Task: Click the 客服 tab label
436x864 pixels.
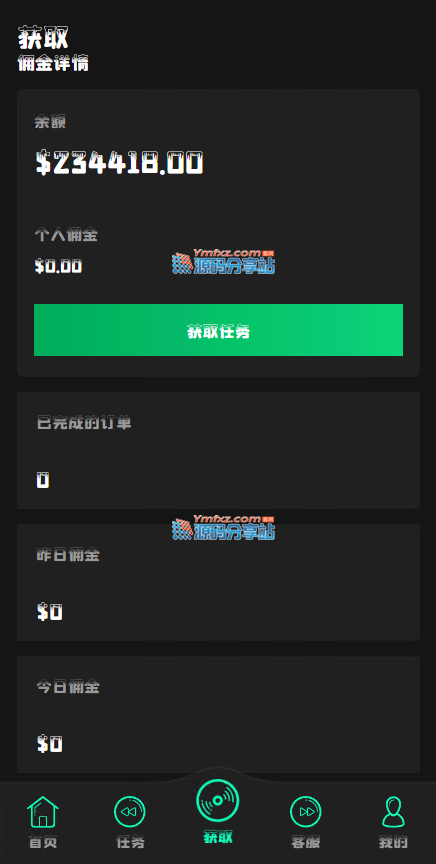Action: [x=305, y=842]
